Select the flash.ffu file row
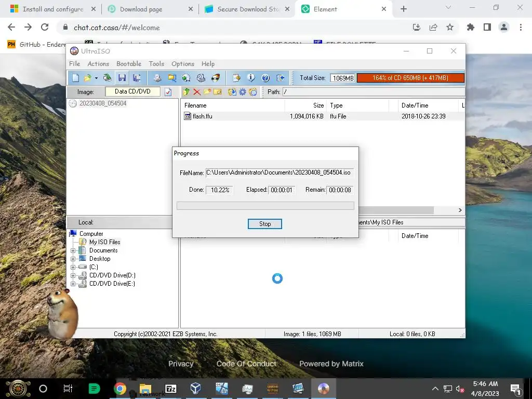532x399 pixels. 322,116
